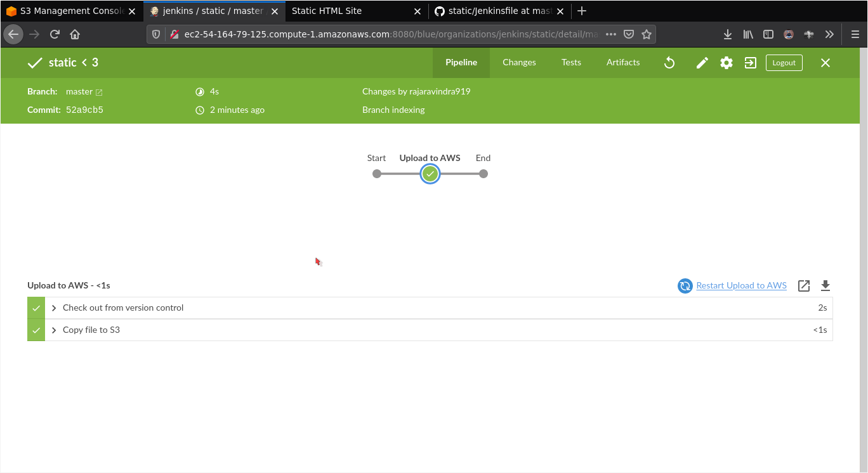
Task: Switch to static/Jenkinsfile GitHub tab
Action: click(500, 11)
